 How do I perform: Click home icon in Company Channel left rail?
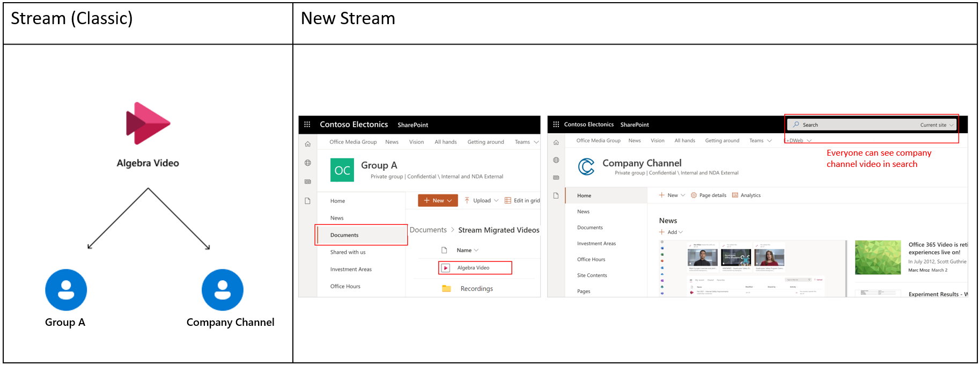(x=556, y=142)
